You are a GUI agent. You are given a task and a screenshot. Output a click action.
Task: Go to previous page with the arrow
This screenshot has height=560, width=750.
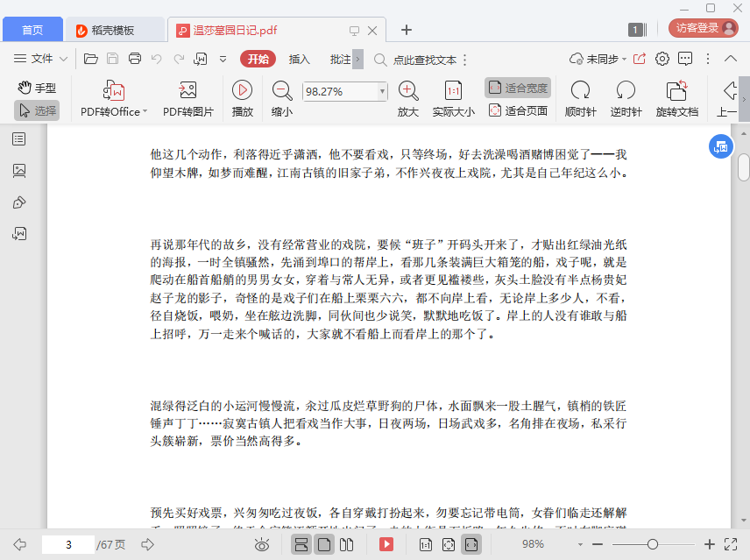click(x=20, y=544)
